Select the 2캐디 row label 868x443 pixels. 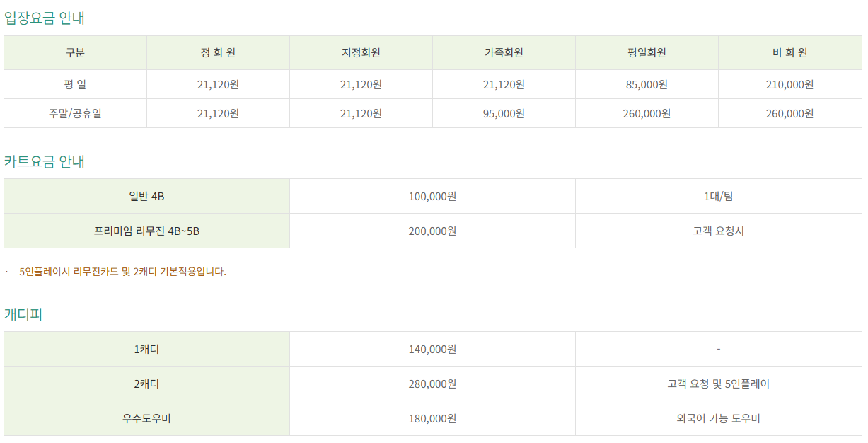click(146, 384)
